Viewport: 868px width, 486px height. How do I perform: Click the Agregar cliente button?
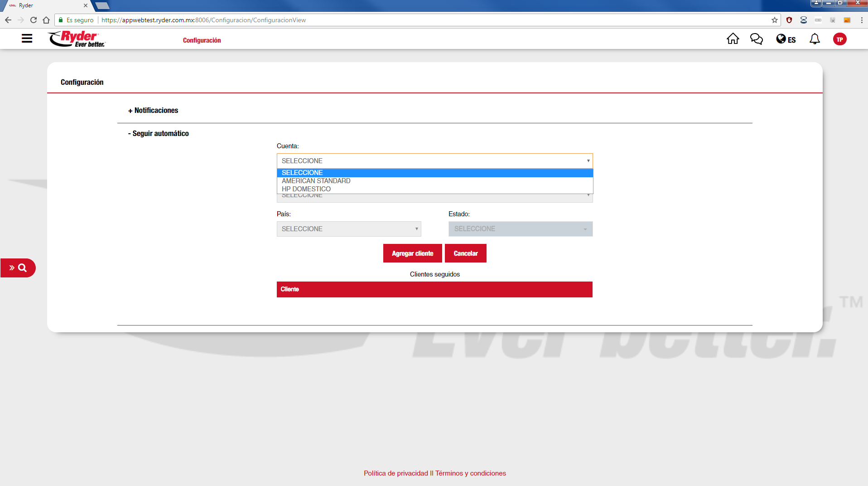point(412,253)
